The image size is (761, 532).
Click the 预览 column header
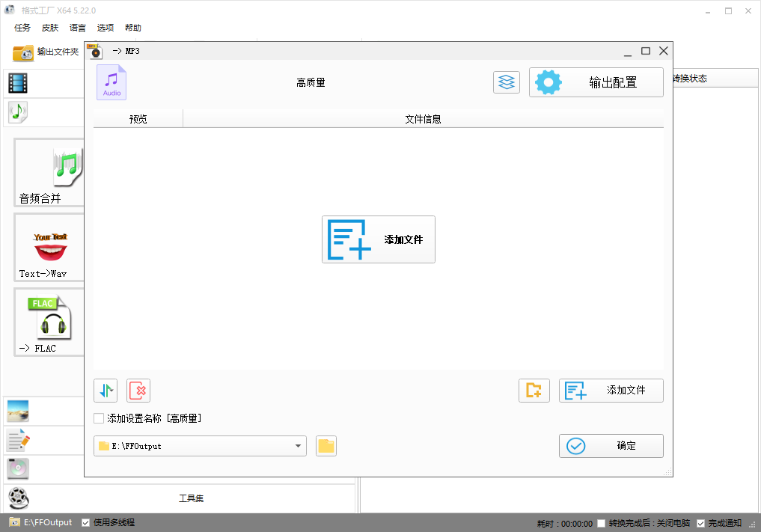138,119
